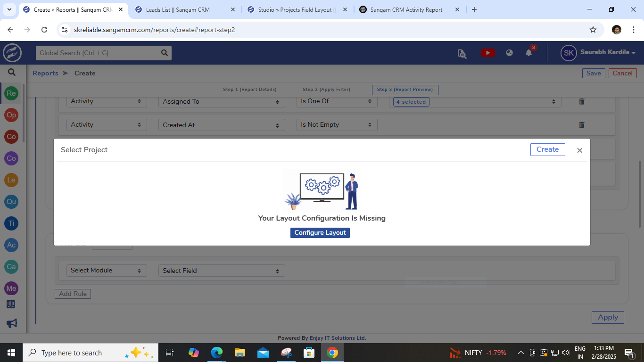Open Microsoft Edge from taskbar
The height and width of the screenshot is (362, 644).
[x=216, y=353]
